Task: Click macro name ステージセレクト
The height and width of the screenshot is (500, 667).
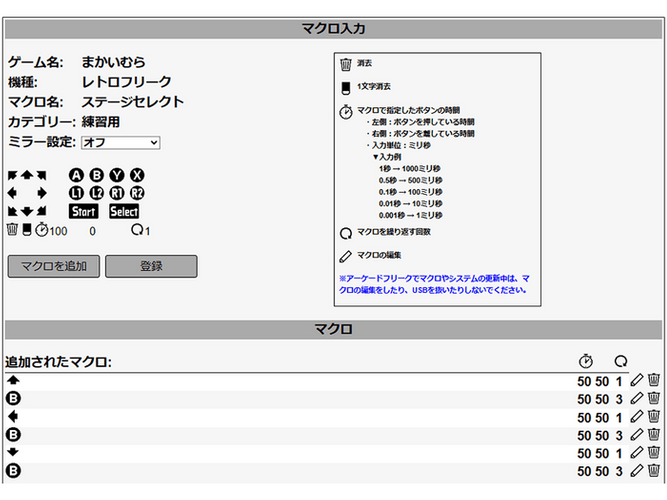Action: tap(133, 102)
